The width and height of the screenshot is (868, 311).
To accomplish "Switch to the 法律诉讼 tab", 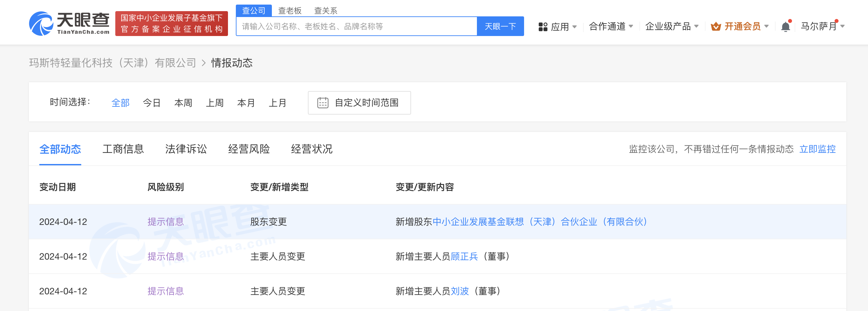I will (186, 149).
